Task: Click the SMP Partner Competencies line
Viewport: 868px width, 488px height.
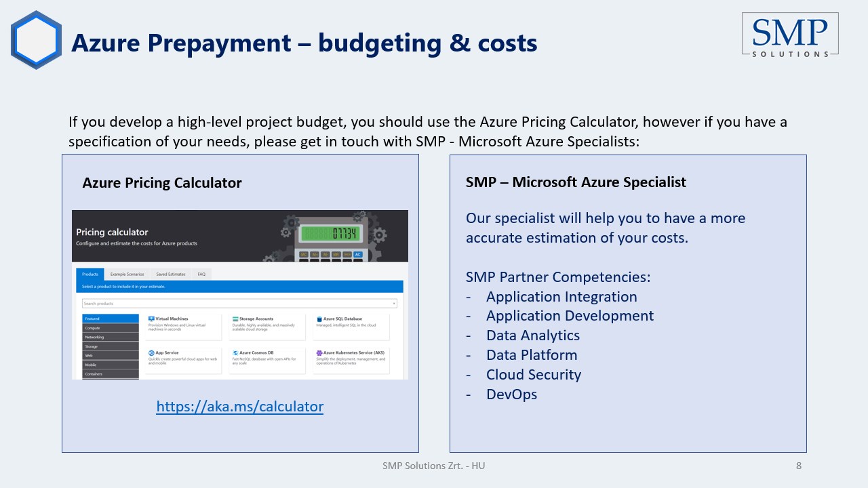Action: [558, 277]
